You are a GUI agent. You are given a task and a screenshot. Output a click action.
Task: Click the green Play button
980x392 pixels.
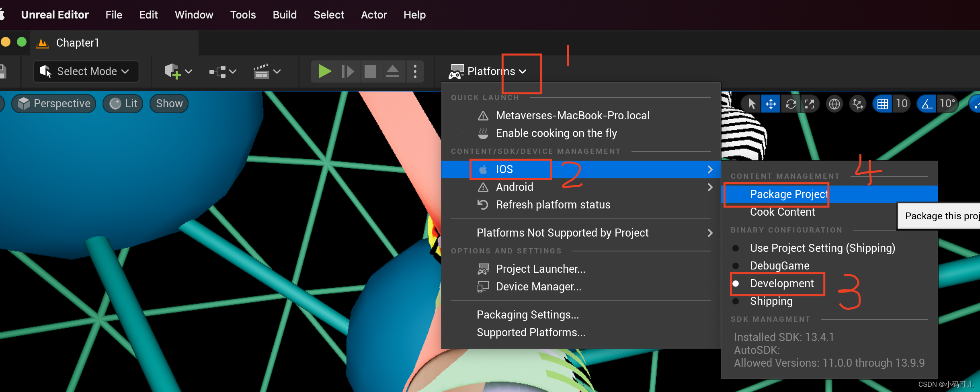[x=324, y=71]
